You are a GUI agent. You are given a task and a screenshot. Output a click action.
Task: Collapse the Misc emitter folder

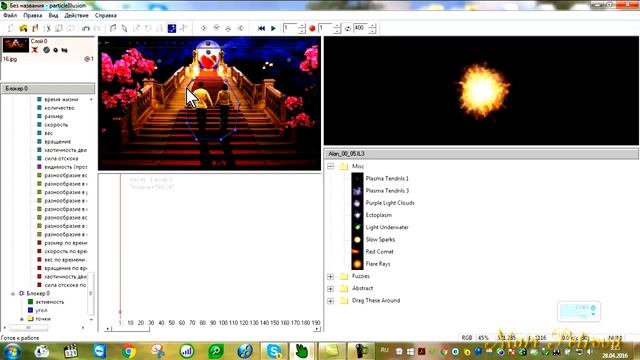coord(331,166)
